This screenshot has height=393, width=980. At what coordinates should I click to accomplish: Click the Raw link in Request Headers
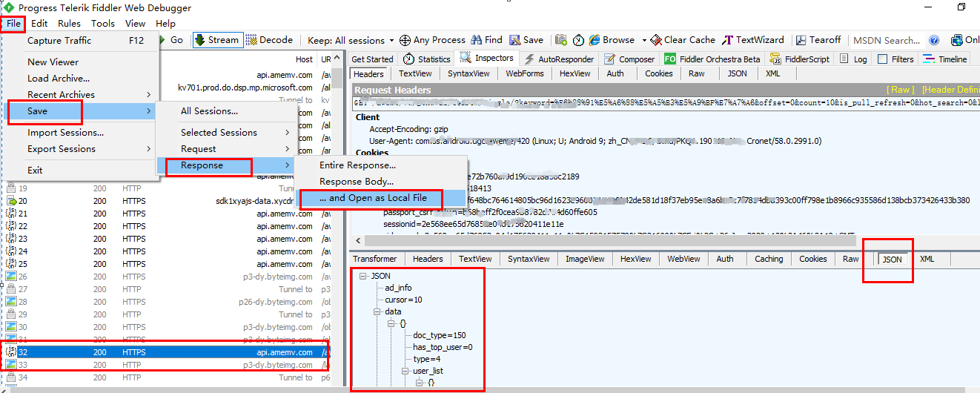click(x=901, y=90)
